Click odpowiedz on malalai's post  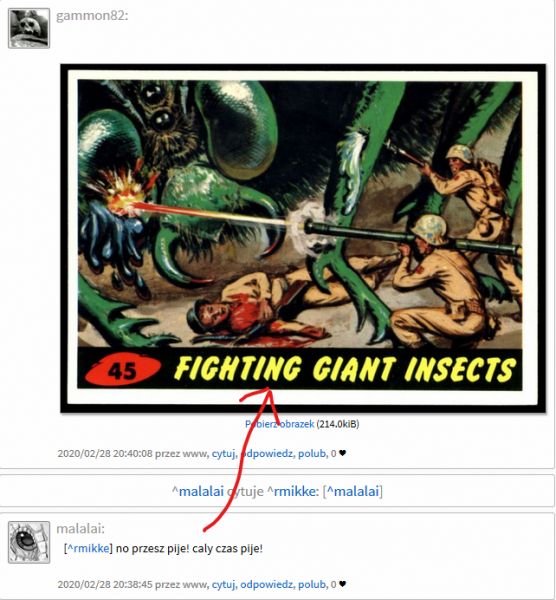(267, 584)
